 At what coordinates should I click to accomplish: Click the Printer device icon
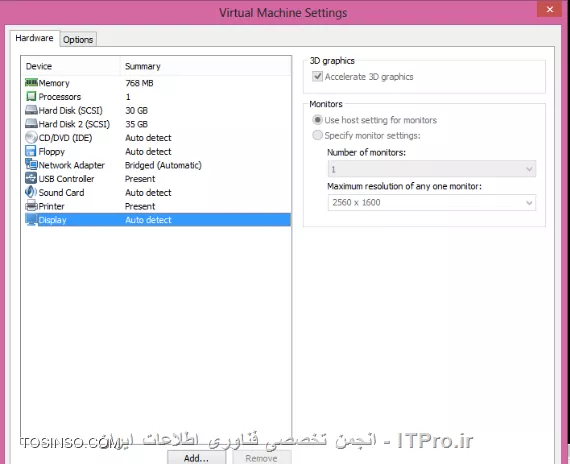pyautogui.click(x=31, y=206)
